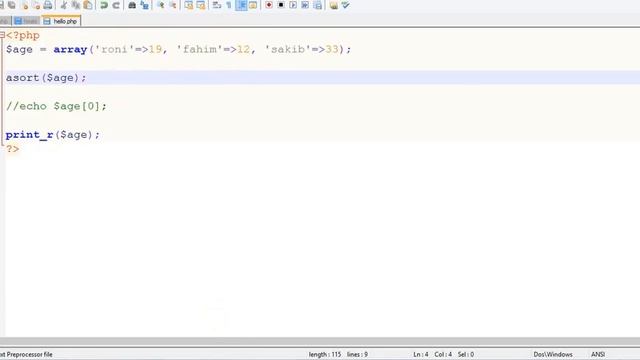Collapse the <?php fold marker
The height and width of the screenshot is (360, 640).
2,35
